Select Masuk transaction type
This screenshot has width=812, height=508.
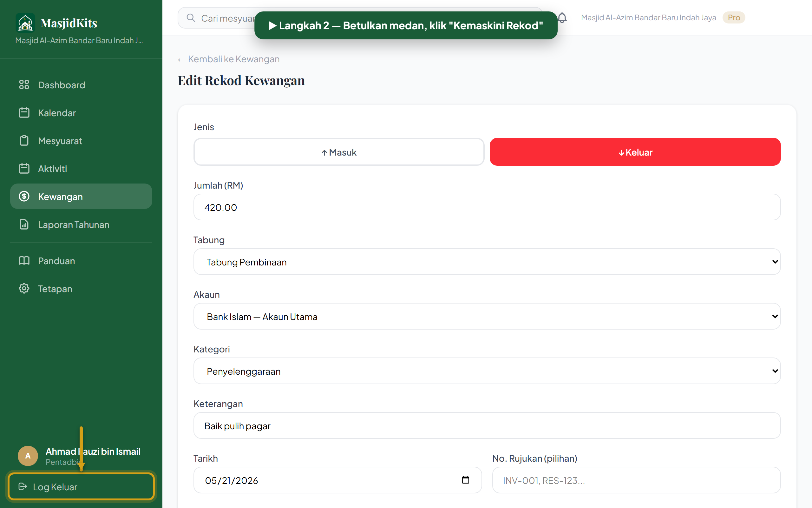click(x=339, y=152)
